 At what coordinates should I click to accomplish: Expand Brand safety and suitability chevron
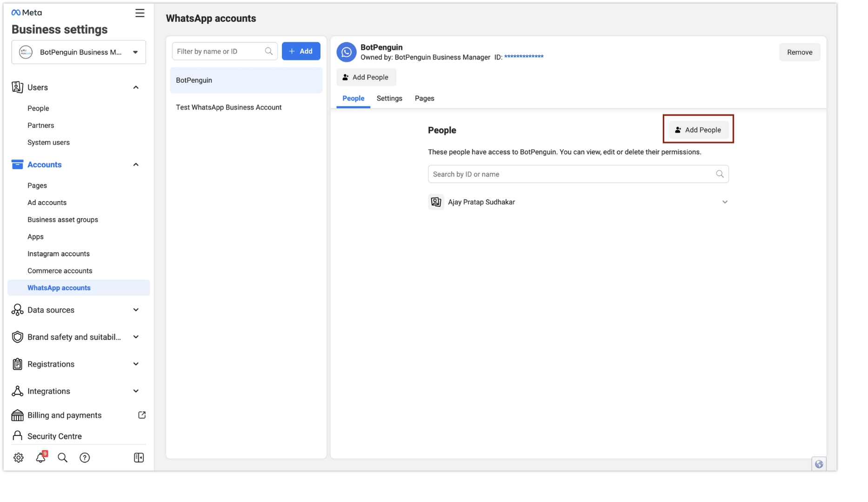pyautogui.click(x=136, y=337)
